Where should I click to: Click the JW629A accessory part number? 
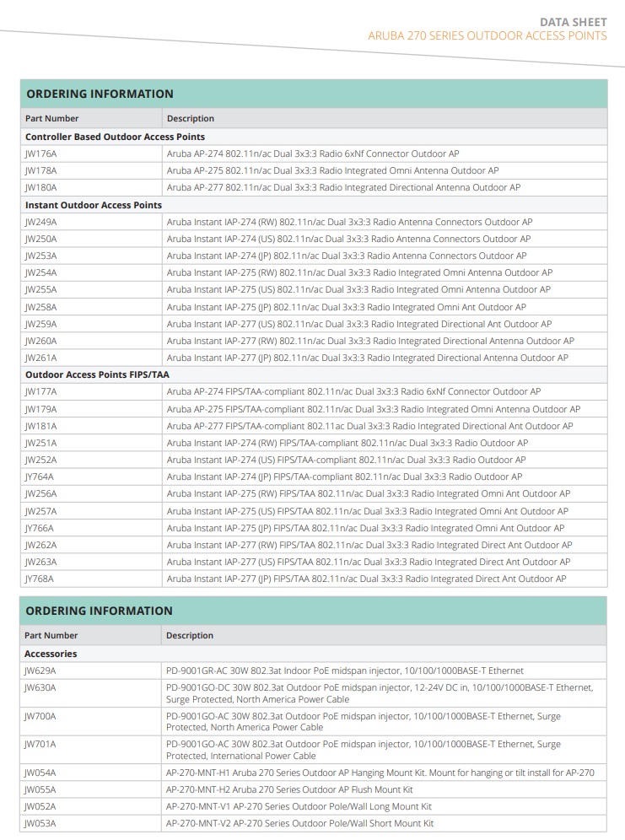pyautogui.click(x=40, y=670)
